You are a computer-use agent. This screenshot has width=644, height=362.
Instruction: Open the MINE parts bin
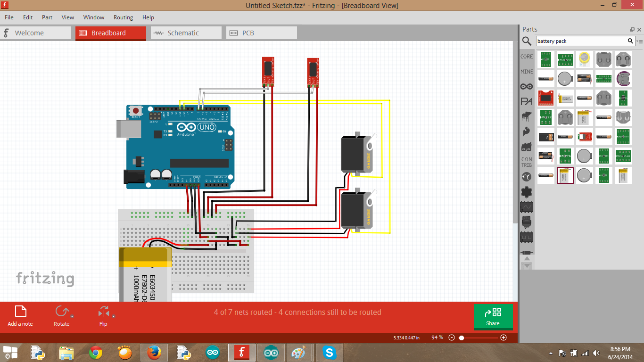[527, 71]
